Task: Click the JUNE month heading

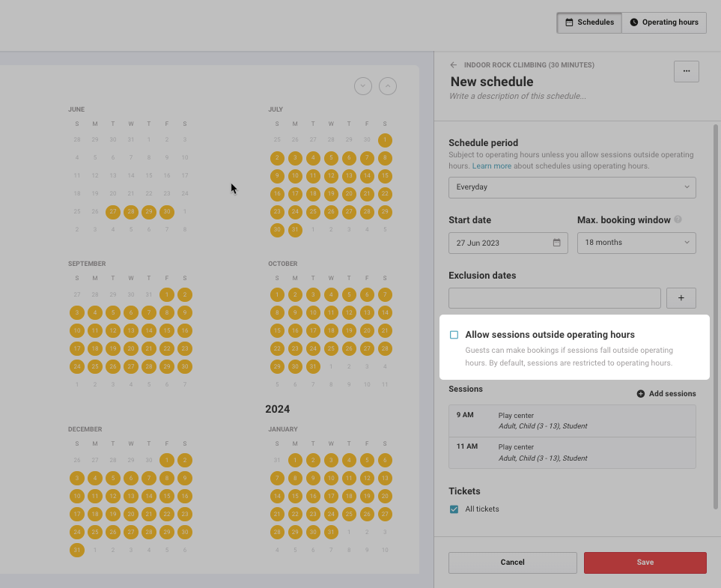Action: click(76, 109)
